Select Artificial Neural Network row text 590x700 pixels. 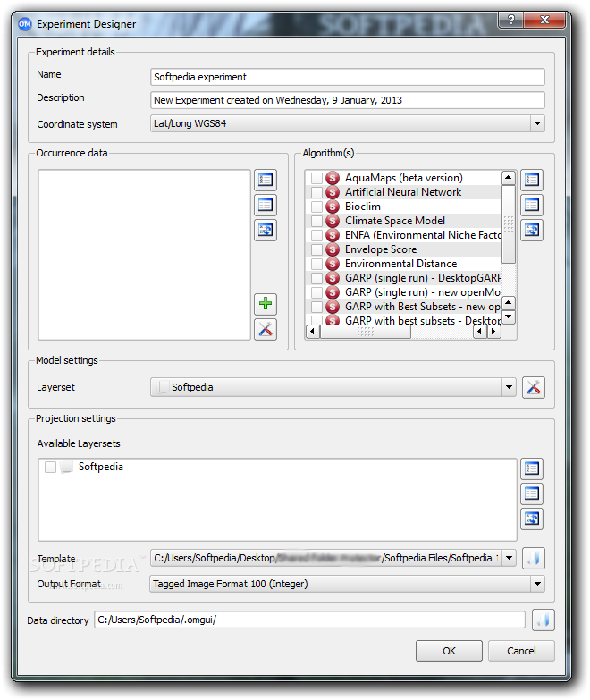(x=403, y=192)
